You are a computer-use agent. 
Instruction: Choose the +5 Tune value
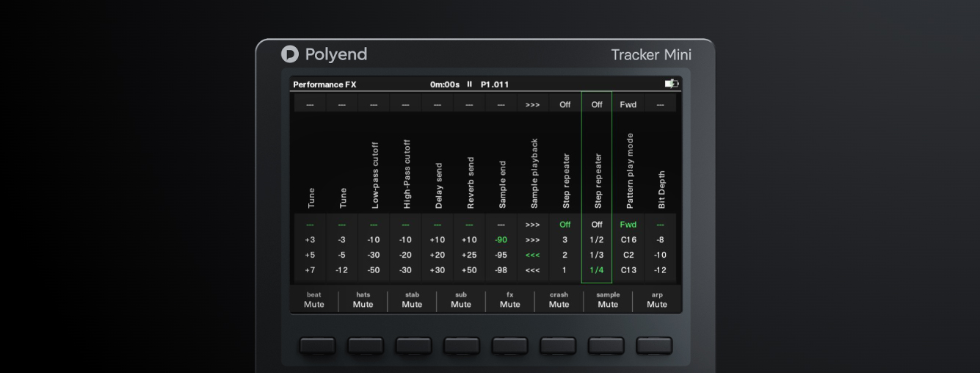[x=310, y=255]
